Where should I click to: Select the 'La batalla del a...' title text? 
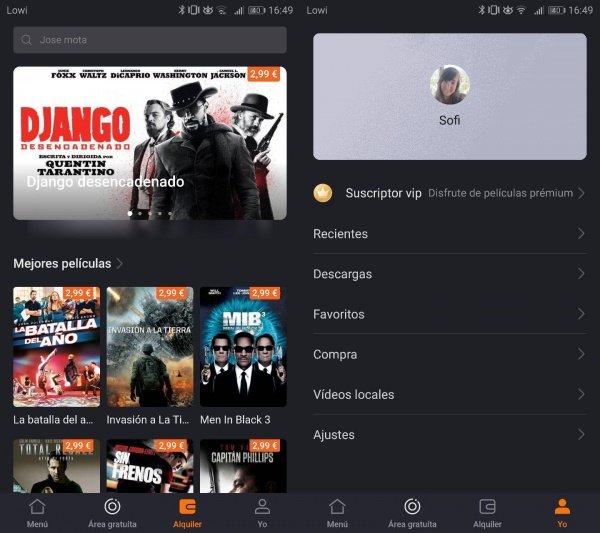pyautogui.click(x=53, y=420)
